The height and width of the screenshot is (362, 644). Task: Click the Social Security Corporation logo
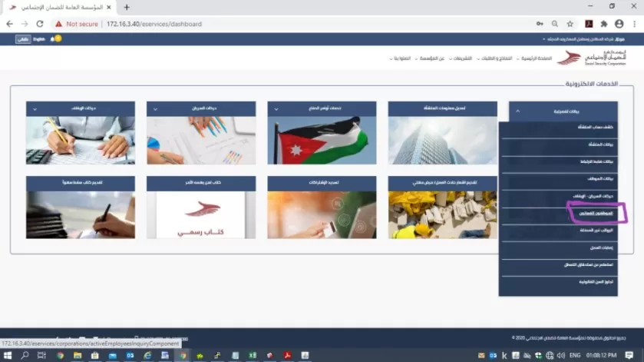592,58
